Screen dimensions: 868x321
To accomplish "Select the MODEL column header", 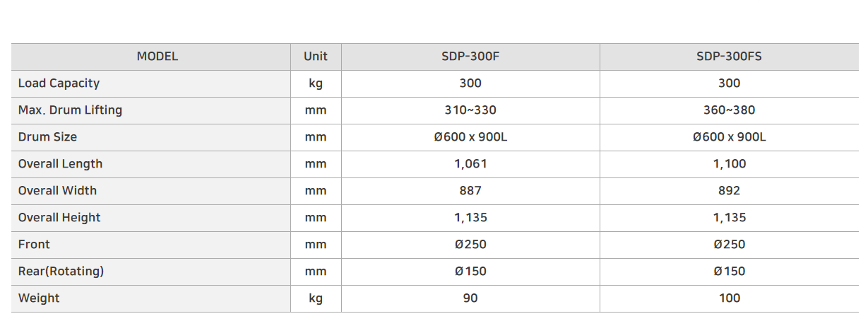I will click(157, 57).
